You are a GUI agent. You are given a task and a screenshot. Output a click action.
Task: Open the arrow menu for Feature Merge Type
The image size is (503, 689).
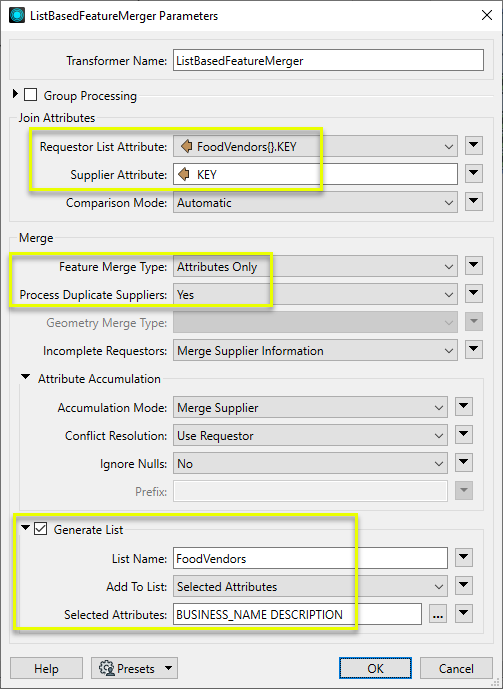pyautogui.click(x=474, y=265)
